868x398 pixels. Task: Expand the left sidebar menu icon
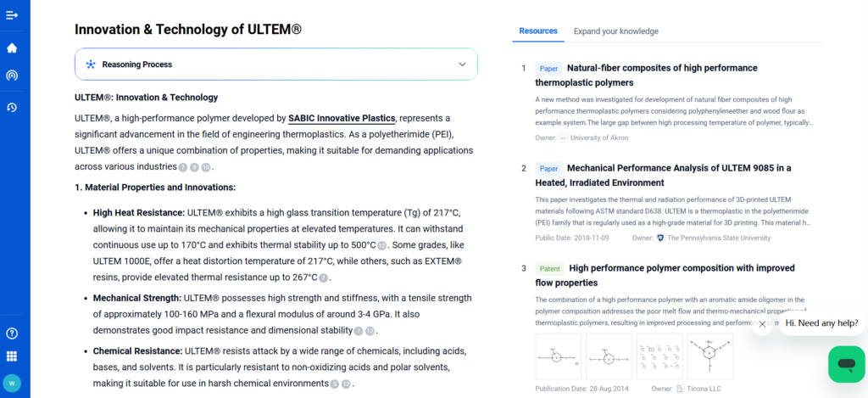pyautogui.click(x=12, y=16)
